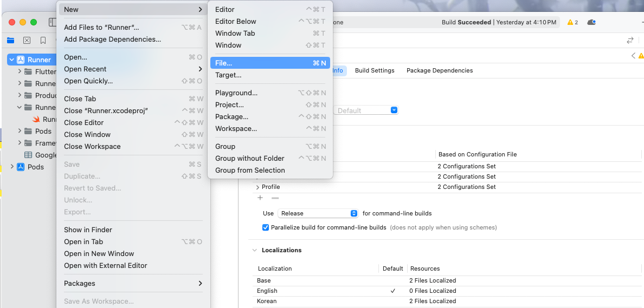
Task: Select Group without Folder menu item
Action: [x=271, y=158]
